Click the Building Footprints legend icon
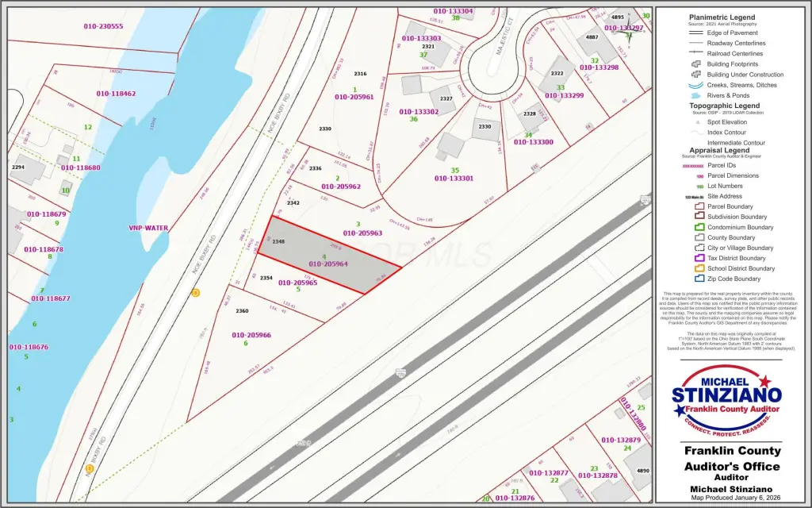This screenshot has width=812, height=508. coord(695,64)
